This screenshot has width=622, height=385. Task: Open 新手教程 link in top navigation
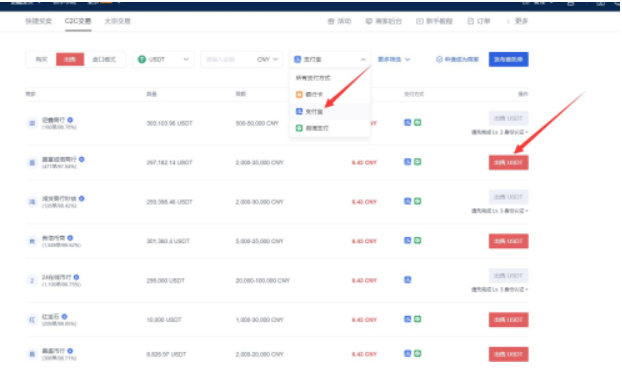pyautogui.click(x=434, y=21)
